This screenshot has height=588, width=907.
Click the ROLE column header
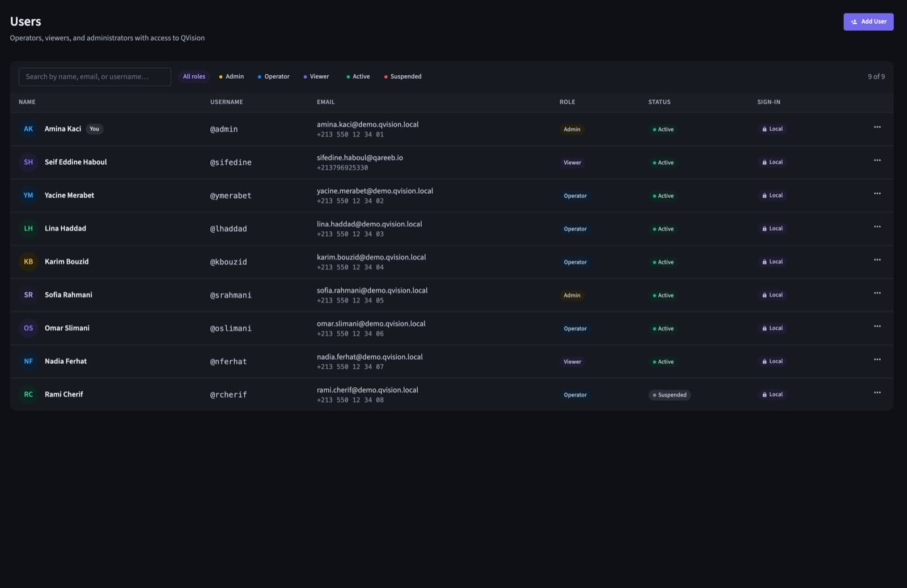(x=567, y=102)
